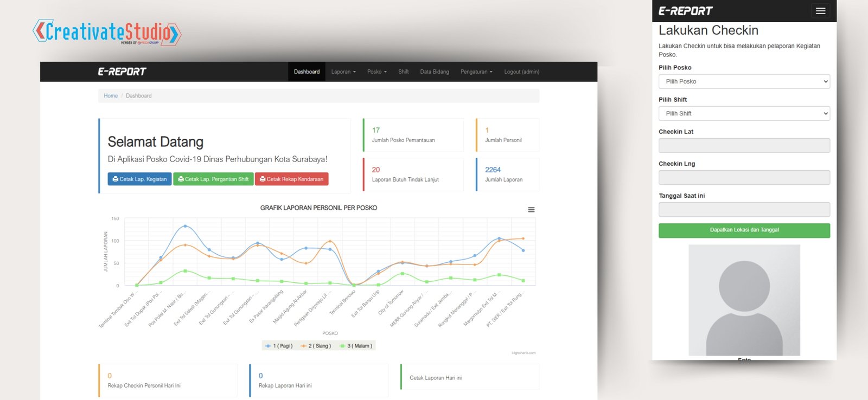Screen dimensions: 868x400
Task: Open the Pengaturan dropdown menu
Action: (x=476, y=72)
